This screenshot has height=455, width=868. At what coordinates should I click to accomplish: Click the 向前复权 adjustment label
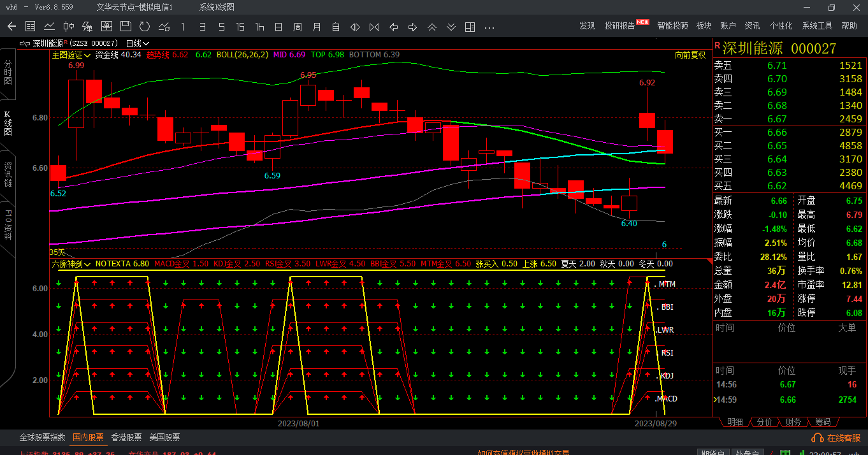(x=690, y=55)
